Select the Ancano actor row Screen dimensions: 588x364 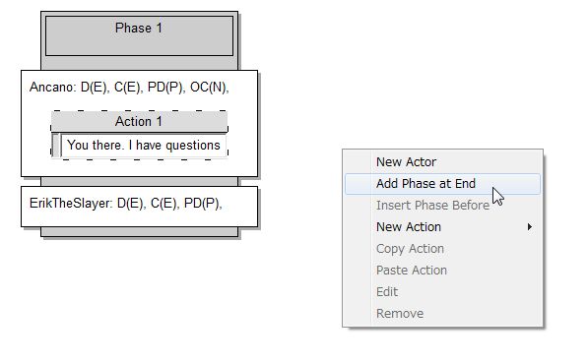pos(139,124)
